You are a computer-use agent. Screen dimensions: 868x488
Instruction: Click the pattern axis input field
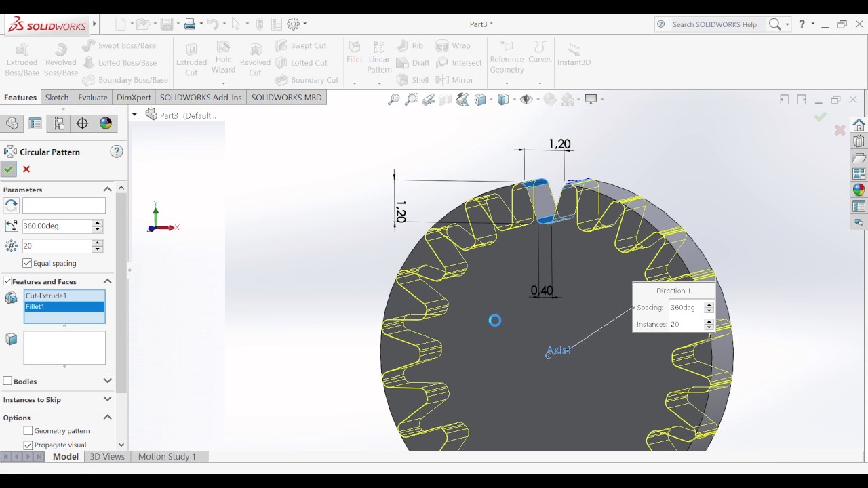pyautogui.click(x=64, y=205)
